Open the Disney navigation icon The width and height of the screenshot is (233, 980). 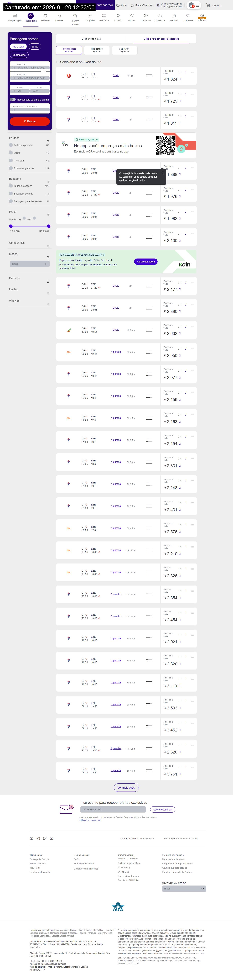[x=132, y=16]
